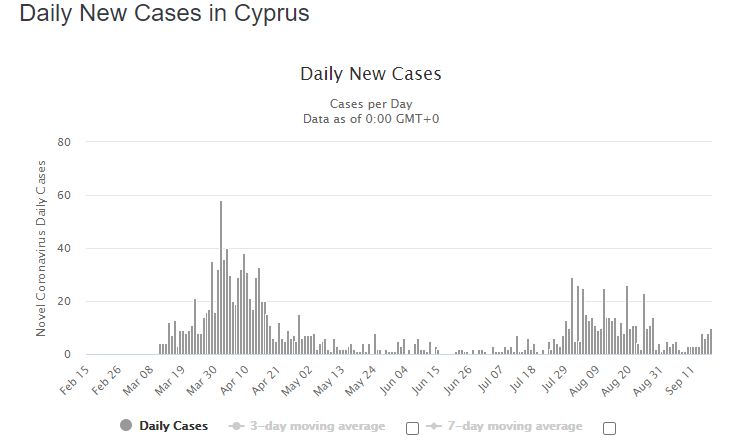Click the Daily New Cases in Cyprus heading
This screenshot has height=441, width=734.
click(x=165, y=15)
